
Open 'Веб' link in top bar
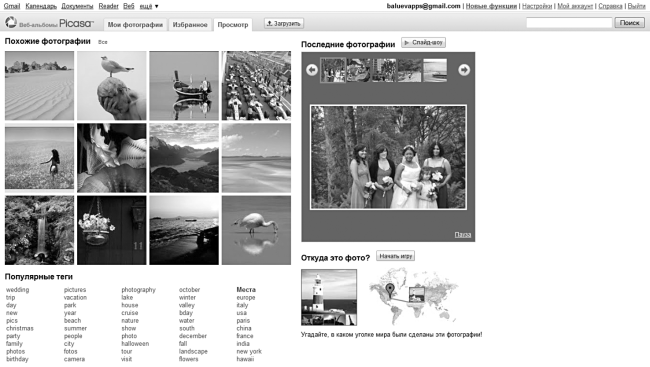click(x=129, y=6)
